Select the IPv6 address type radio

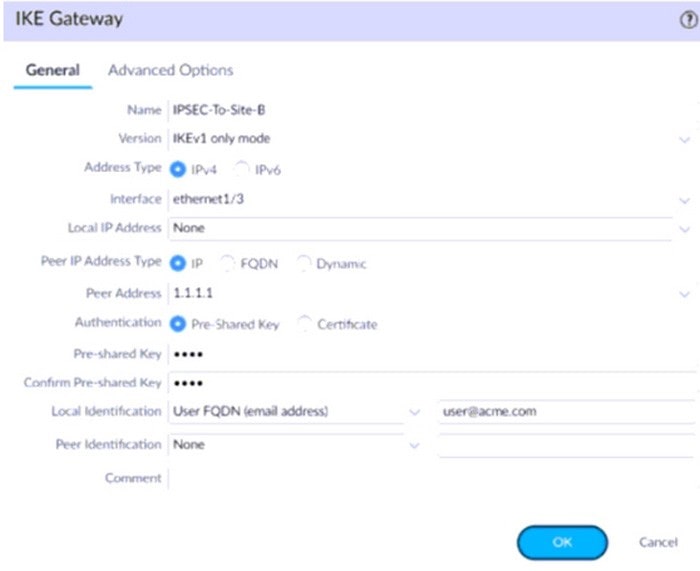pos(242,170)
